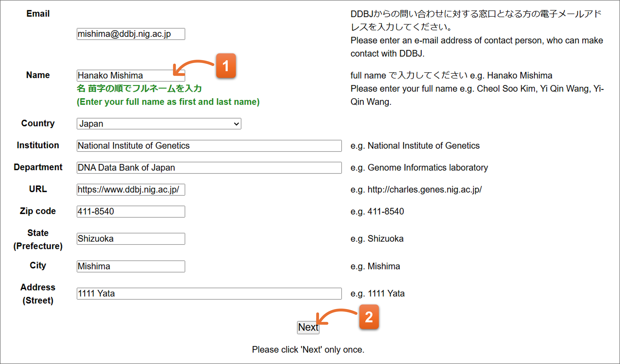Click the 'Please click Next only once' note
Screen dimensions: 620x364
(x=308, y=350)
